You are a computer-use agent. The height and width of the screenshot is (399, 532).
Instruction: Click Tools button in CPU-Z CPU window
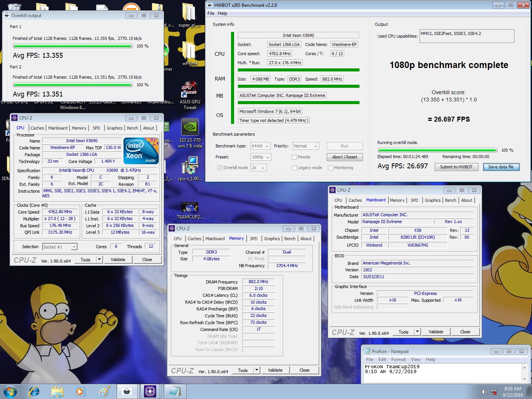85,260
